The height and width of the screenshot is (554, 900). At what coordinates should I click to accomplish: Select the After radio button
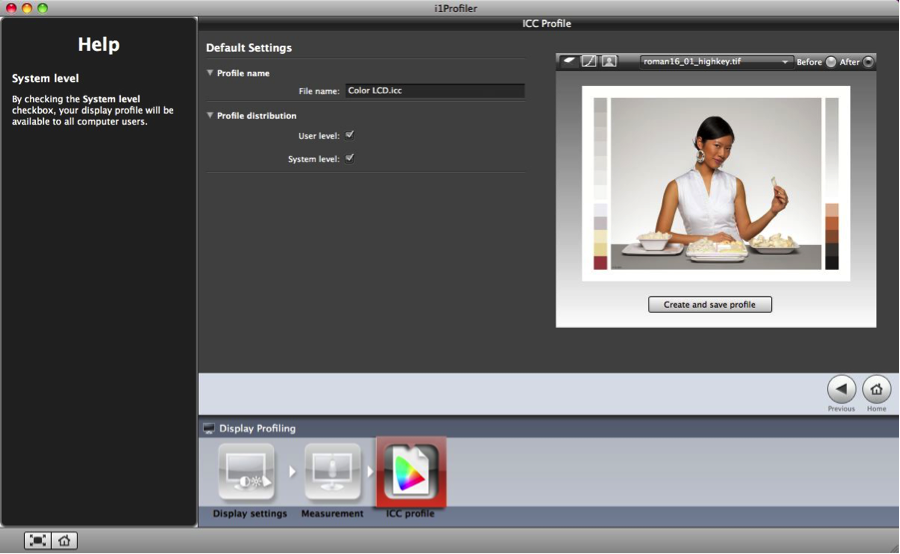[867, 62]
